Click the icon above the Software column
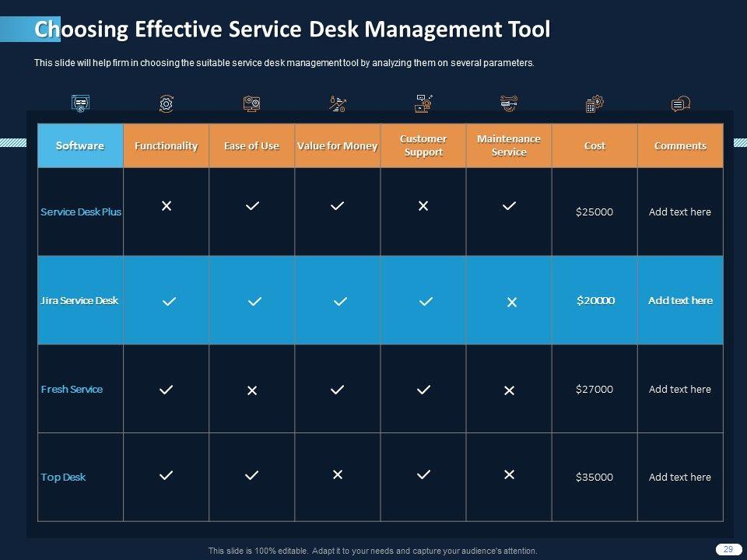Image resolution: width=747 pixels, height=560 pixels. [x=81, y=103]
